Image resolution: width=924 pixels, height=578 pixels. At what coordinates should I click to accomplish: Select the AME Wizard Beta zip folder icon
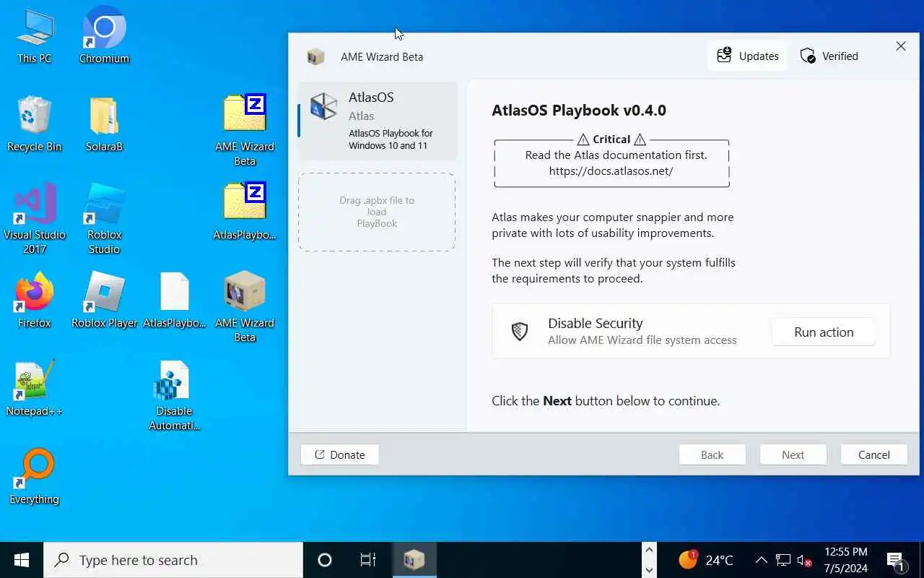pyautogui.click(x=245, y=130)
